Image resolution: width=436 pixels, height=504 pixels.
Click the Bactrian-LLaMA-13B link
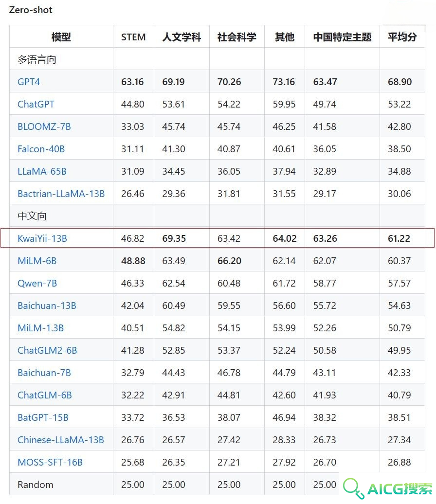tap(61, 194)
